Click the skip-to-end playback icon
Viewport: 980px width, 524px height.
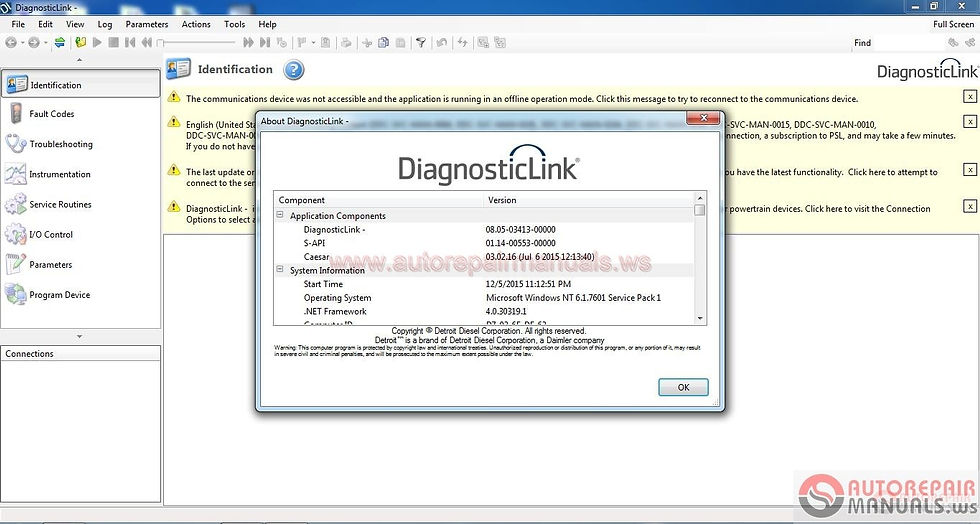pyautogui.click(x=265, y=43)
